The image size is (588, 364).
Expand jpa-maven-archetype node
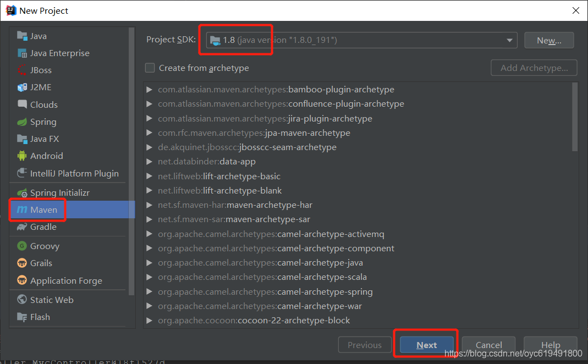[149, 133]
